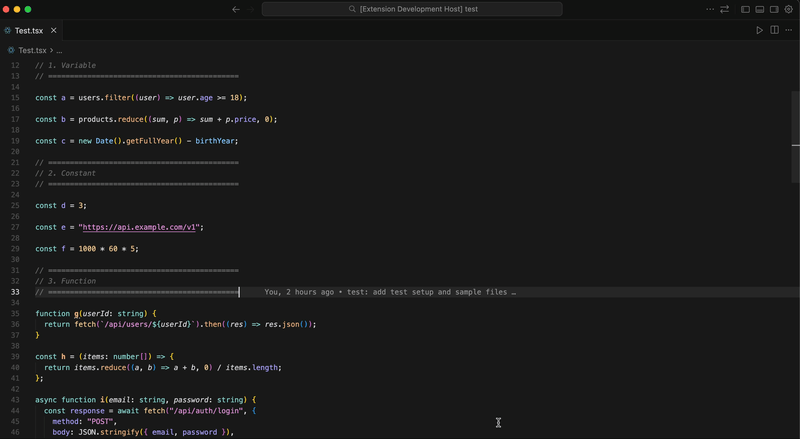Open the Customize Layout gear icon

(788, 9)
